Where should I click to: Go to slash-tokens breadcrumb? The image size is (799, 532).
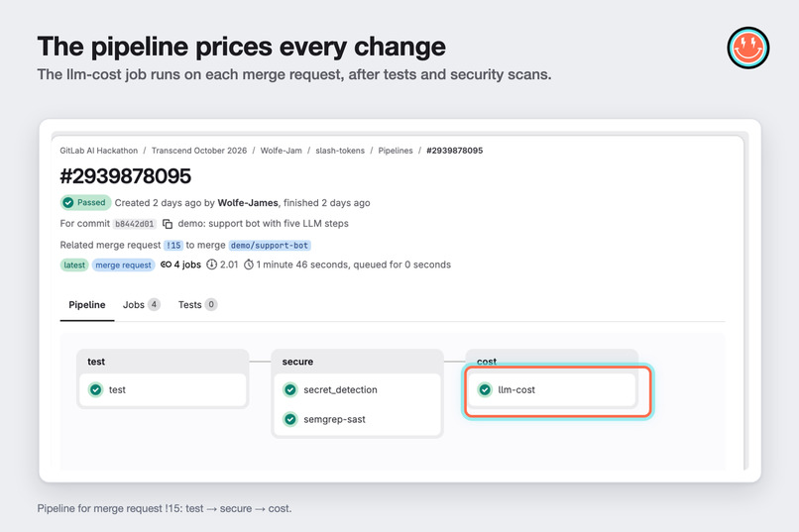[340, 151]
